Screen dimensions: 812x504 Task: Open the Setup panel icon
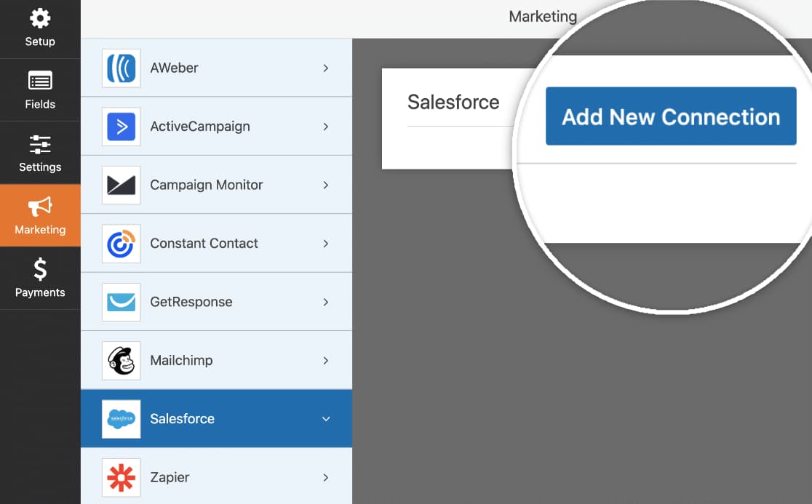[40, 19]
